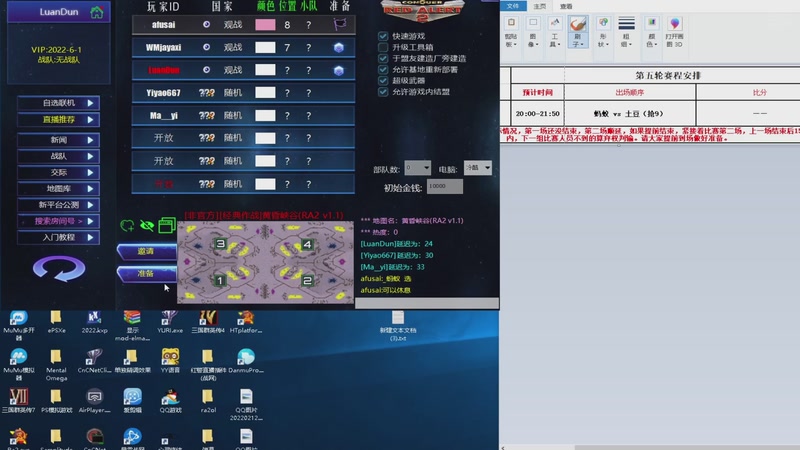Expand the 交际 menu arrow

coord(90,172)
